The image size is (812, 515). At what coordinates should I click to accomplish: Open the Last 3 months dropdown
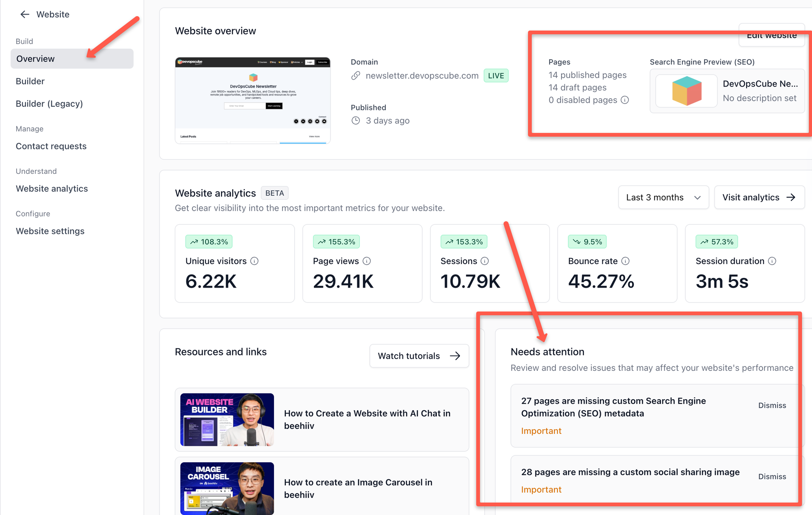(x=663, y=197)
